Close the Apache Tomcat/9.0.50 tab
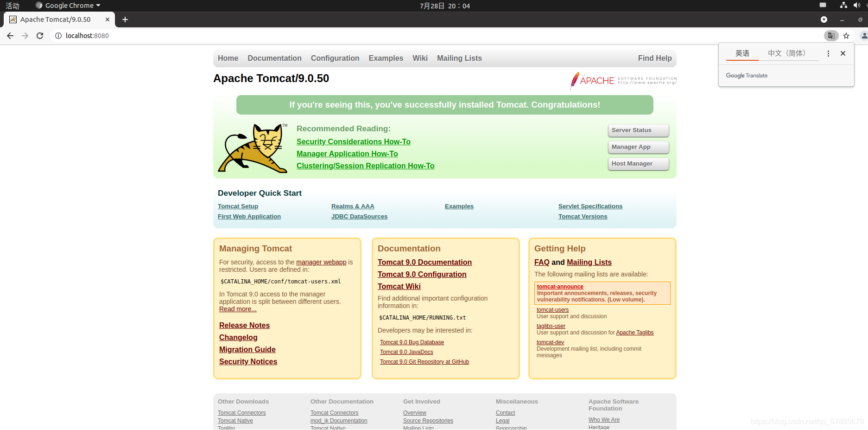The height and width of the screenshot is (430, 868). (x=108, y=19)
